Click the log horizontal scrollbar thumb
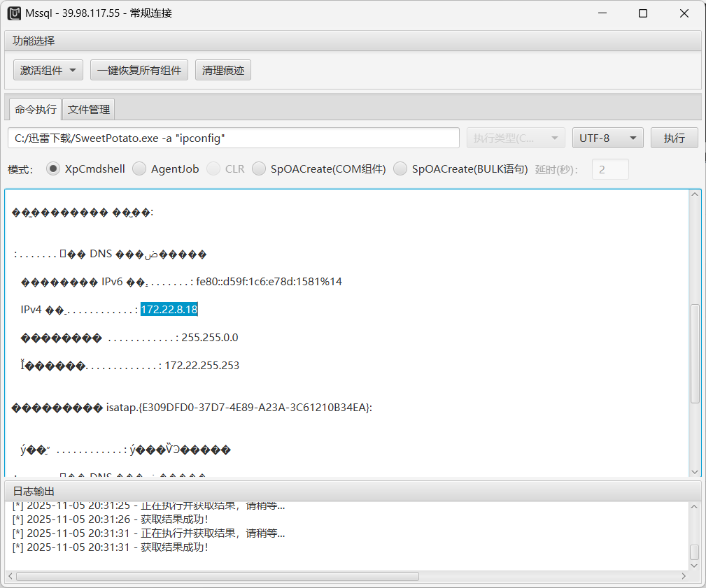This screenshot has height=588, width=706. [x=217, y=577]
